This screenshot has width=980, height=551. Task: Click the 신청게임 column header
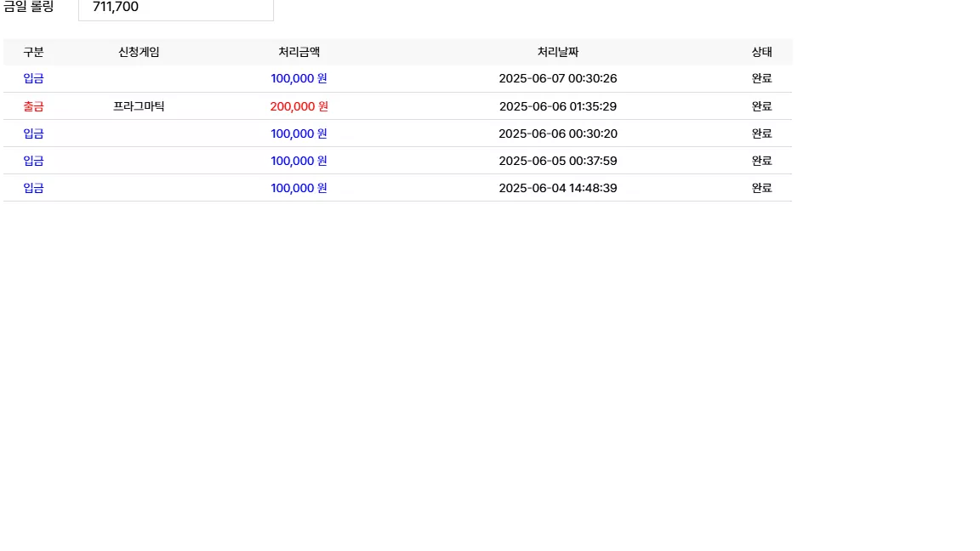[x=139, y=52]
